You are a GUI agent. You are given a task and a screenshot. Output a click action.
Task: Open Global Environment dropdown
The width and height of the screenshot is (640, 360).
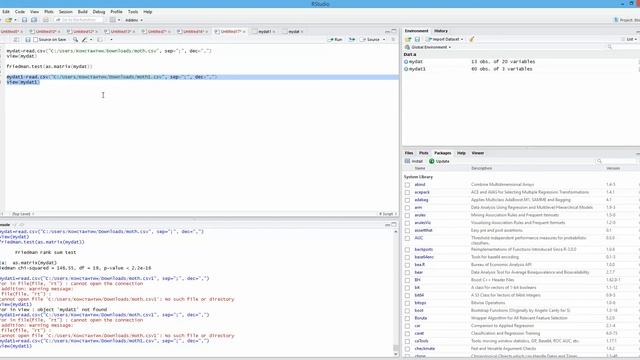tap(428, 47)
